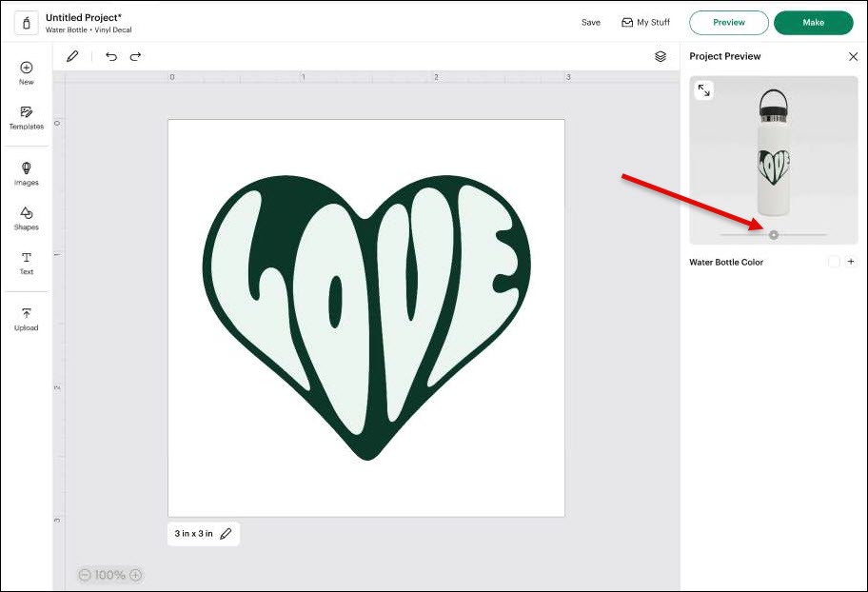The width and height of the screenshot is (868, 592).
Task: Expand the project preview to fullscreen
Action: pos(703,90)
